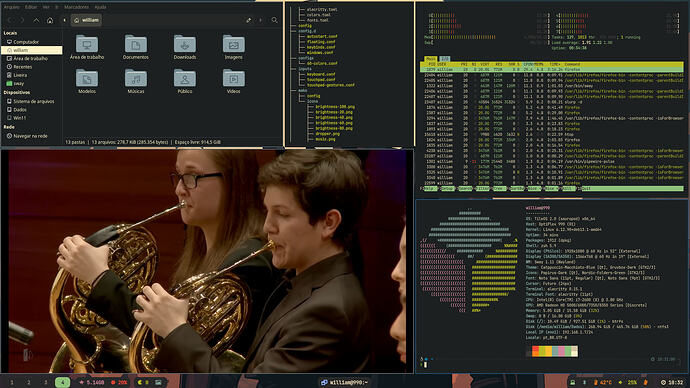Sort htop by the CPU% column header
This screenshot has height=388, width=690.
click(x=528, y=64)
